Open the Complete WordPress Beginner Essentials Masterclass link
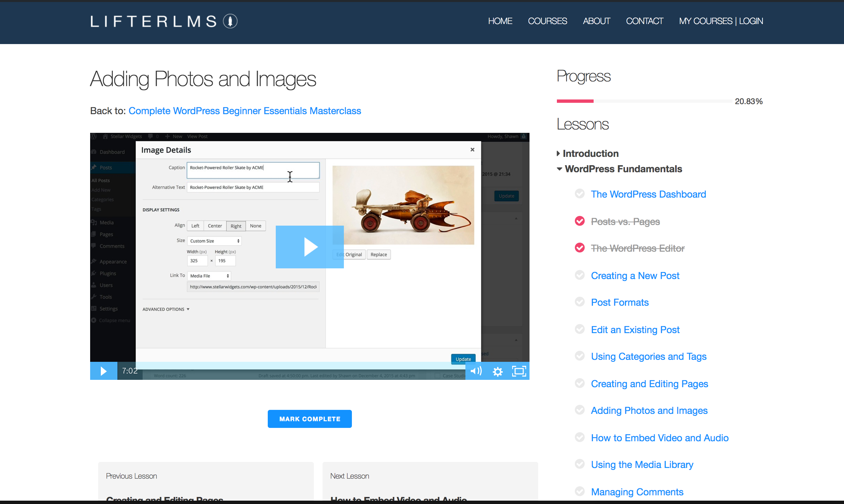Image resolution: width=844 pixels, height=504 pixels. 244,111
